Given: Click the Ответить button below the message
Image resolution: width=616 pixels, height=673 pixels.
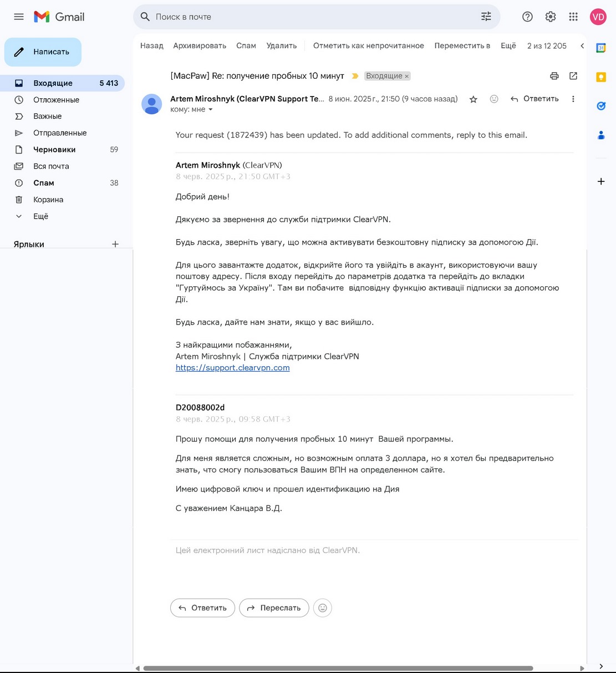Looking at the screenshot, I should (202, 608).
